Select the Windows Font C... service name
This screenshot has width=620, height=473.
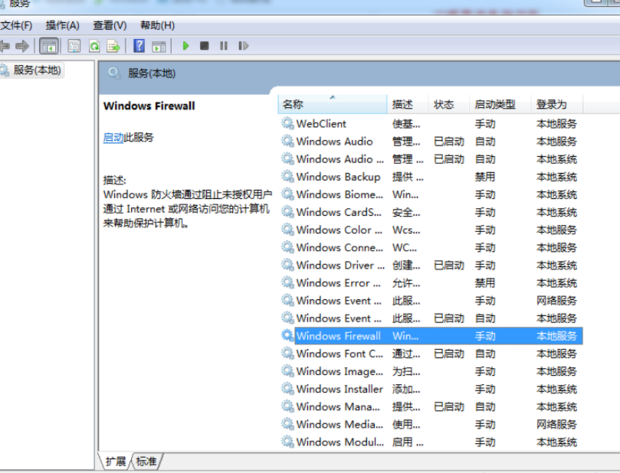point(340,354)
